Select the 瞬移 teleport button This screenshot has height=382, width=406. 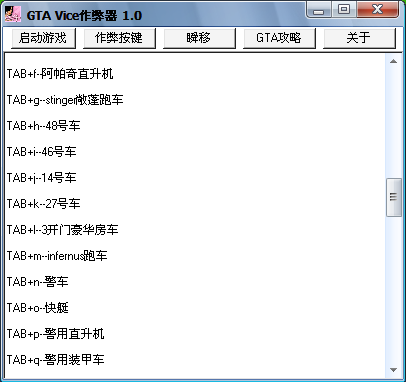(x=199, y=38)
